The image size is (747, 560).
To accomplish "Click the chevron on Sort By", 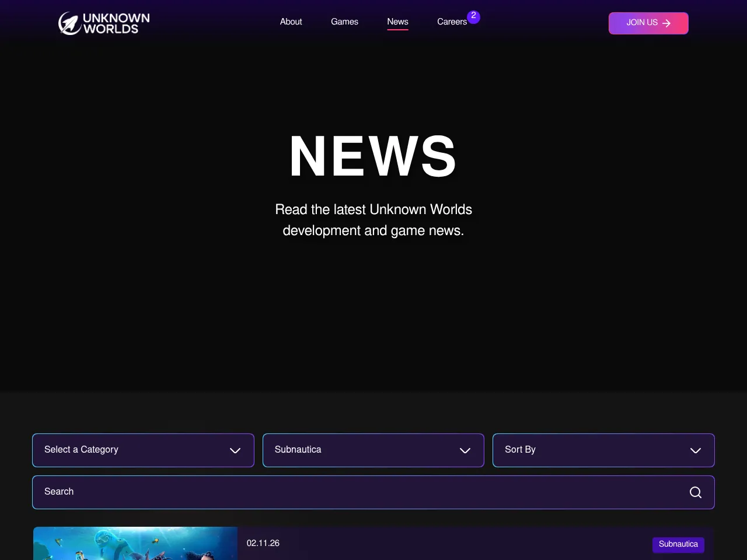I will [696, 450].
